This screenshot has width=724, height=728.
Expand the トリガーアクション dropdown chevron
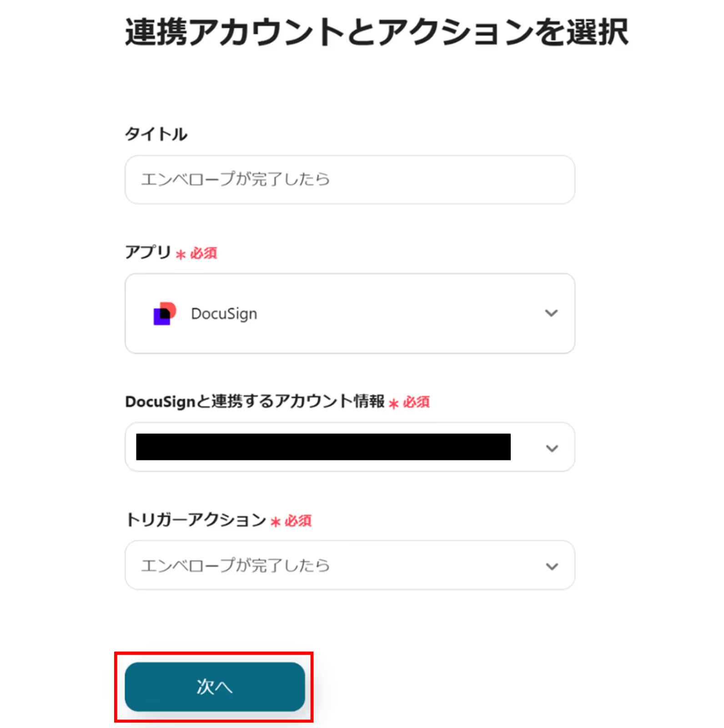point(552,566)
